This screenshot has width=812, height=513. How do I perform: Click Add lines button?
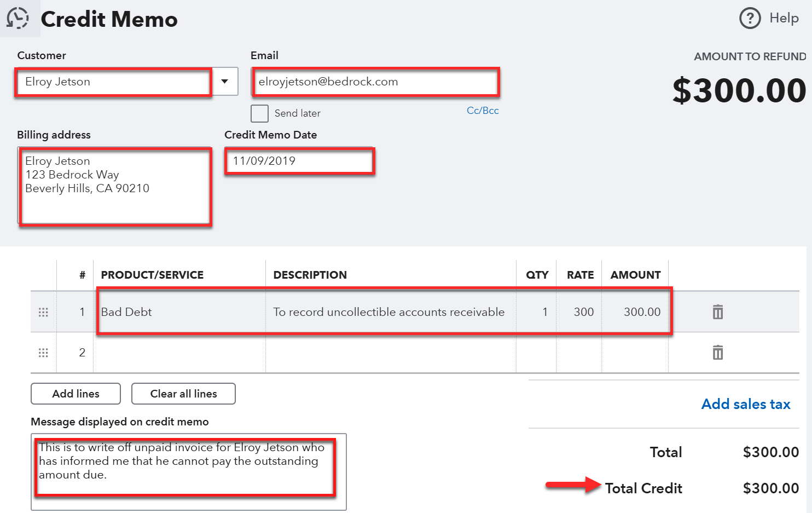click(75, 394)
